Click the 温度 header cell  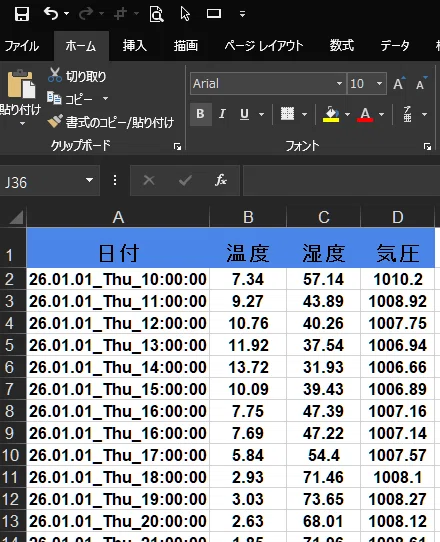coord(248,248)
